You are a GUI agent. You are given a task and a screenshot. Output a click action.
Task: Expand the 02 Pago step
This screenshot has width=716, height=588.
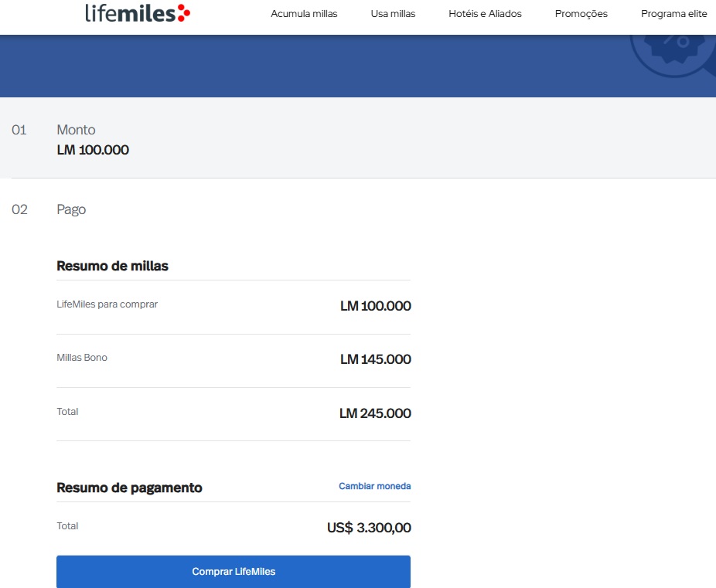coord(71,209)
